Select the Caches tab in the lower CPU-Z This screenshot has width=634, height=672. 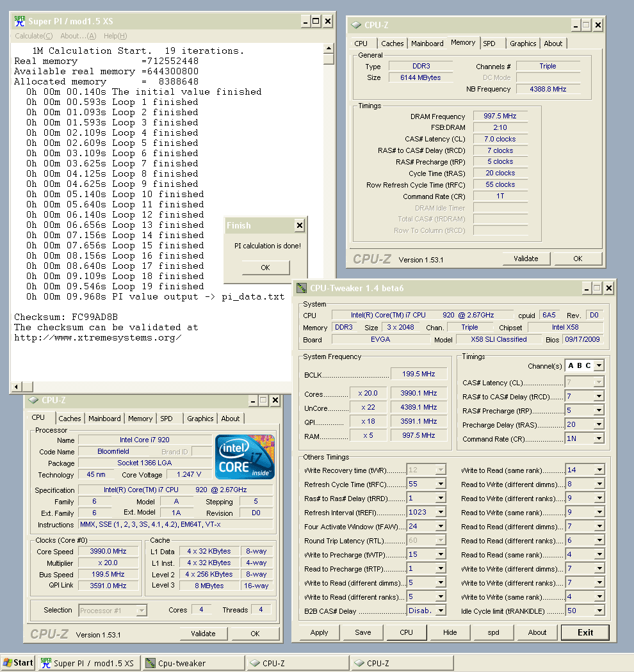point(70,419)
